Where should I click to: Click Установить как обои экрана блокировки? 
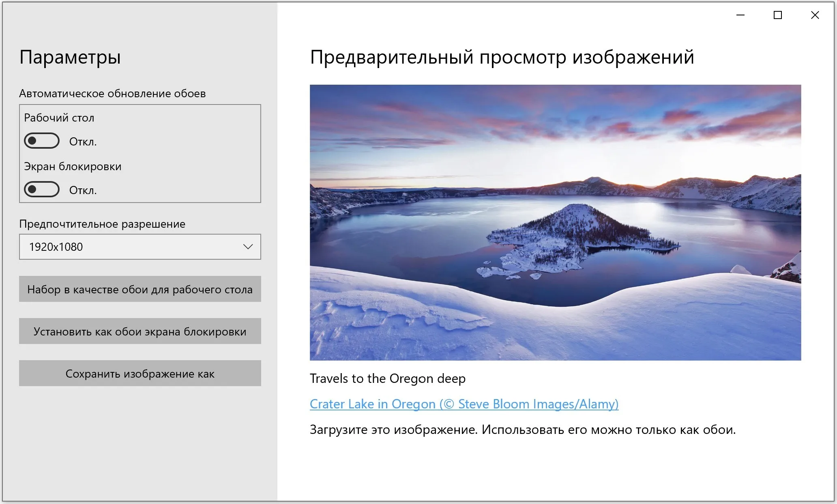tap(140, 331)
